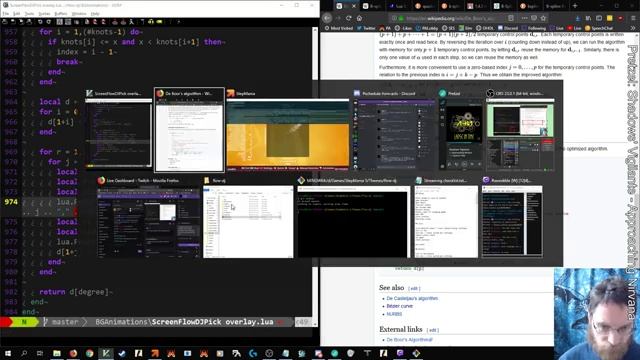640x360 pixels.
Task: Open the Windows Start menu
Action: tap(7, 353)
